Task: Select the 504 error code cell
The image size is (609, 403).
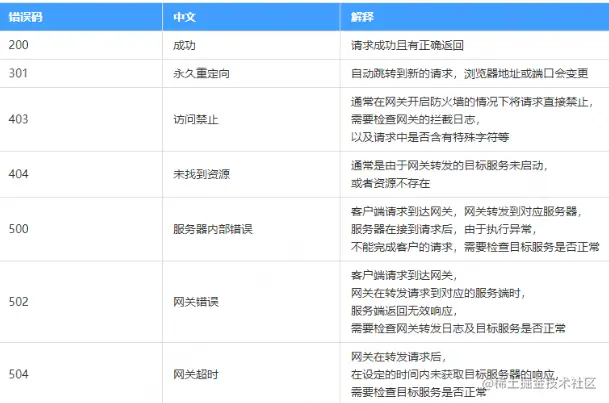Action: coord(81,373)
